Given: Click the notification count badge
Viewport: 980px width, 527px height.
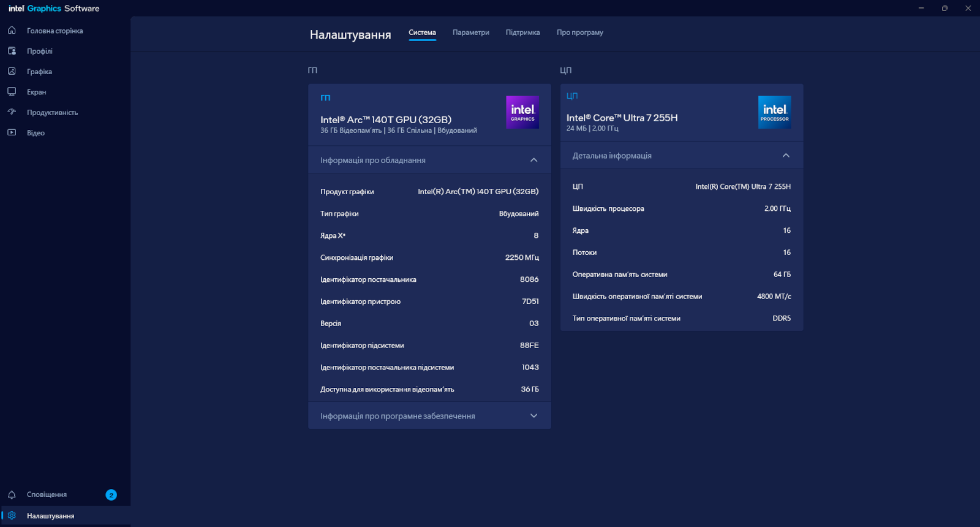Looking at the screenshot, I should 111,495.
